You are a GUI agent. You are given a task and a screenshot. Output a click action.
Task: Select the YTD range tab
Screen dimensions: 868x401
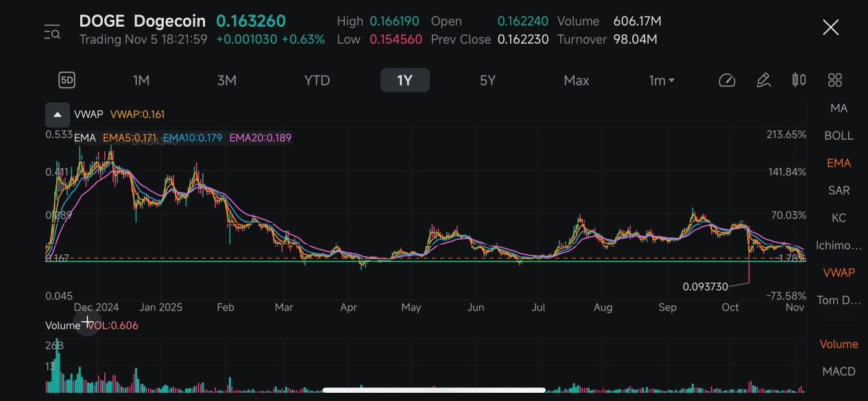317,80
